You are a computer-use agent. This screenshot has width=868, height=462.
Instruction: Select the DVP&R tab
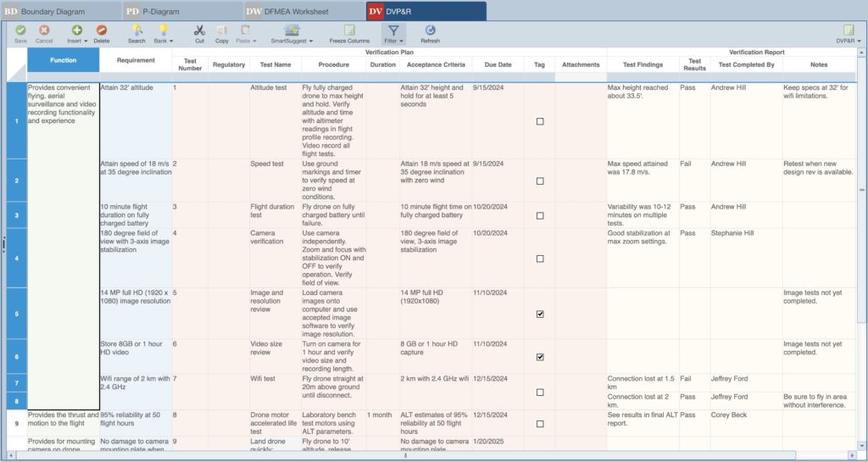(426, 11)
